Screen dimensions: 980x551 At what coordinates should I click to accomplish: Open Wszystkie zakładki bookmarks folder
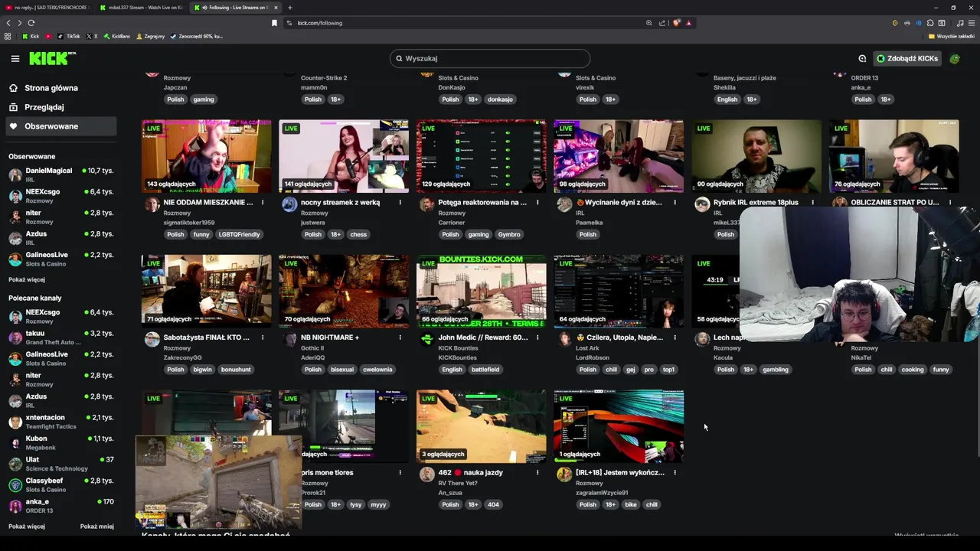[951, 36]
